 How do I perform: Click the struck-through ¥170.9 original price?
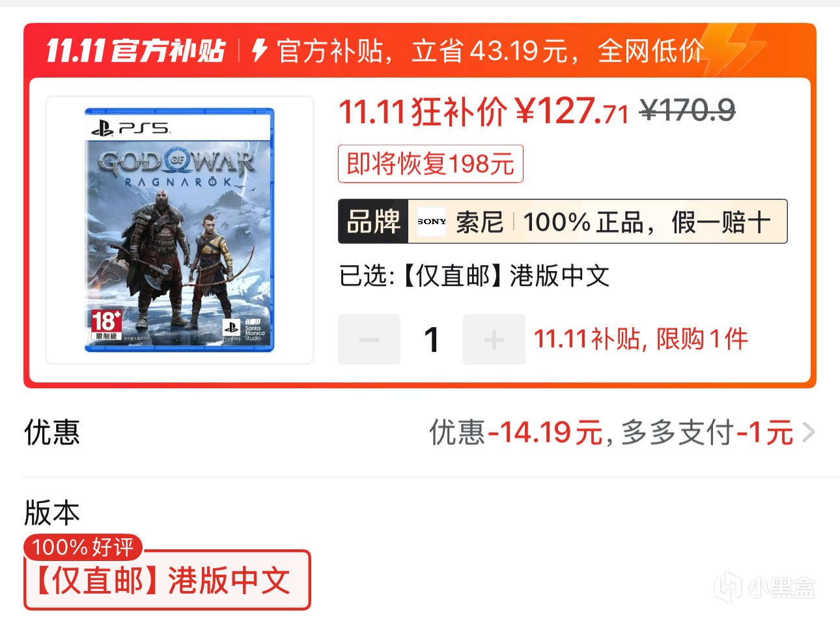tap(688, 111)
